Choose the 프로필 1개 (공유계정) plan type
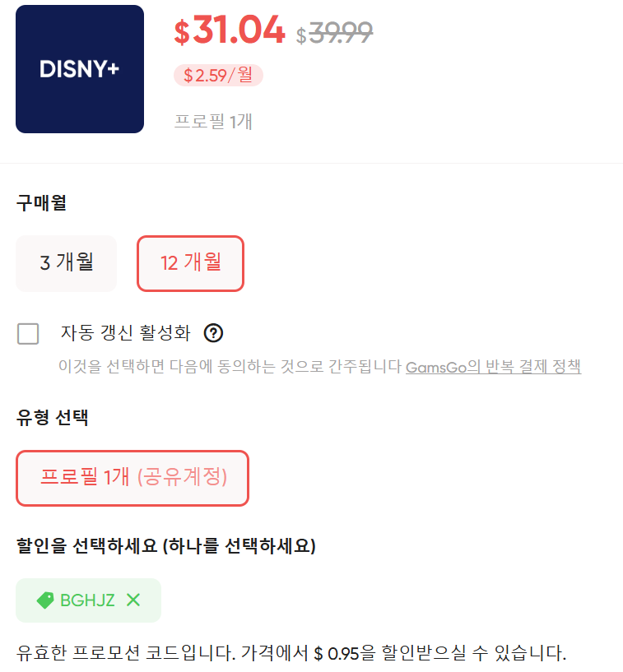 [x=132, y=477]
